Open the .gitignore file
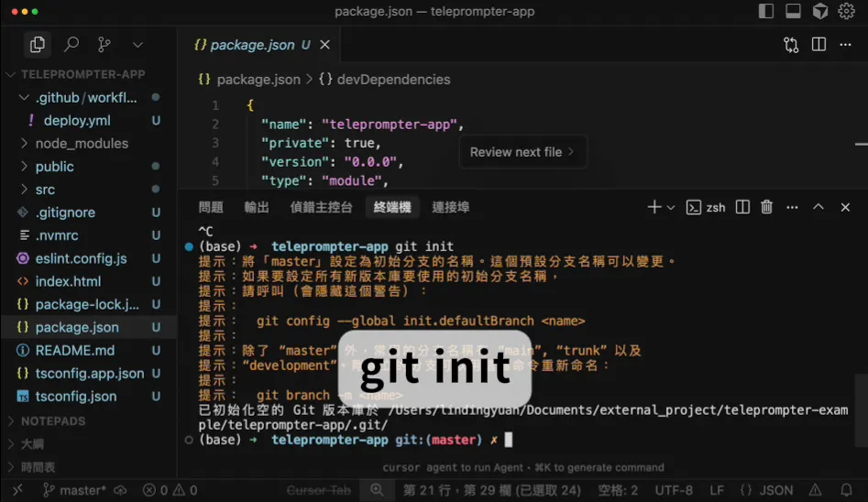This screenshot has height=502, width=868. click(65, 213)
